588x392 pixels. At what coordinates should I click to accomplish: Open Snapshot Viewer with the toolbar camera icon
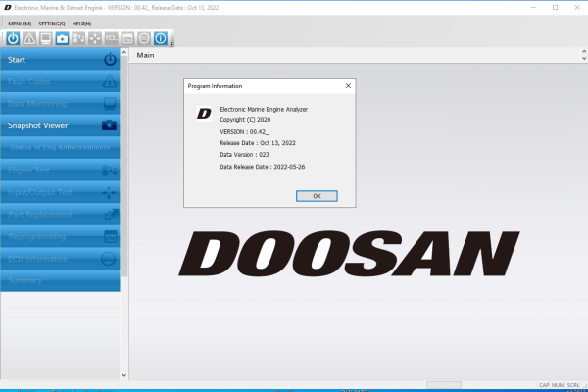point(63,38)
